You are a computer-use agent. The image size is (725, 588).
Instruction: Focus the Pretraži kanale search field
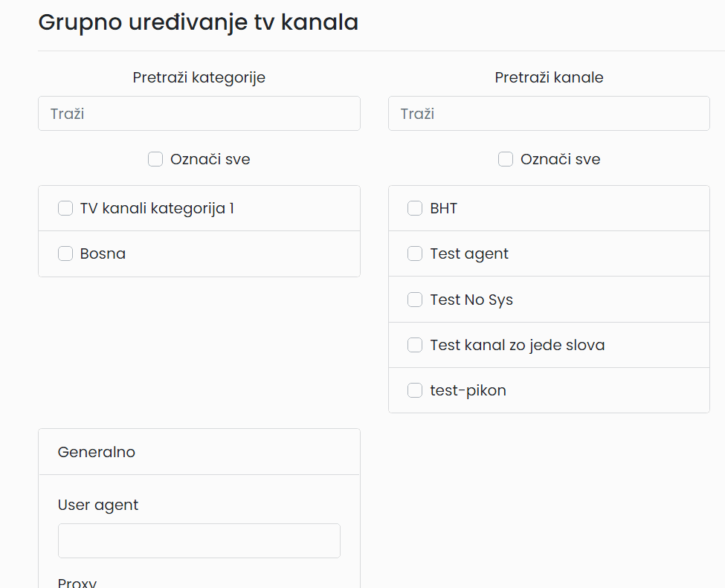(549, 113)
